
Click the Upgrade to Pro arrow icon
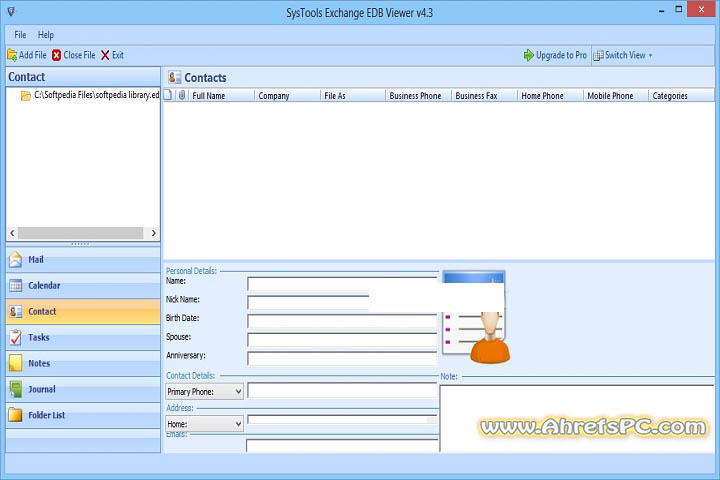pos(529,55)
